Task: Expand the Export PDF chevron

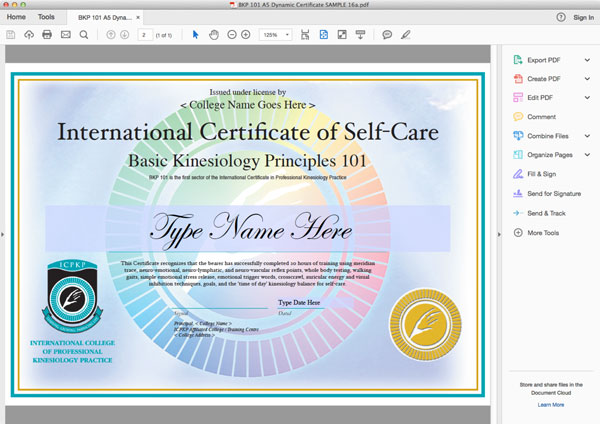Action: click(x=587, y=60)
